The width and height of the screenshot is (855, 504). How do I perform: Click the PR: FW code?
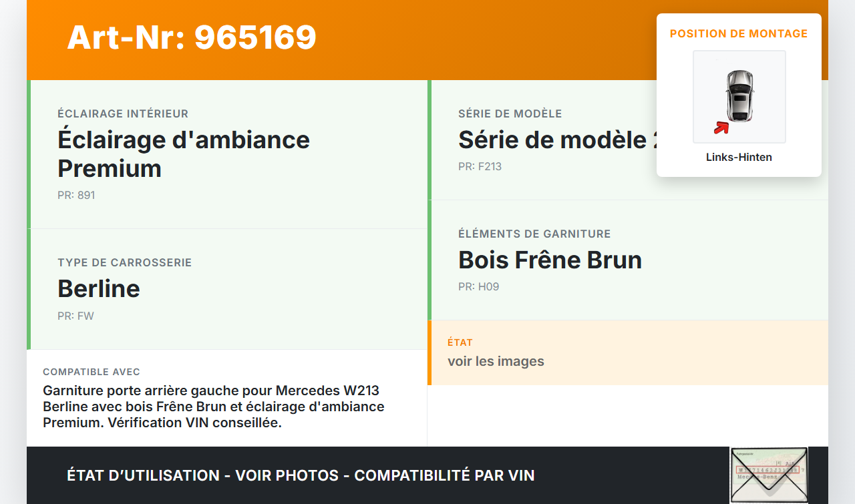(x=75, y=316)
